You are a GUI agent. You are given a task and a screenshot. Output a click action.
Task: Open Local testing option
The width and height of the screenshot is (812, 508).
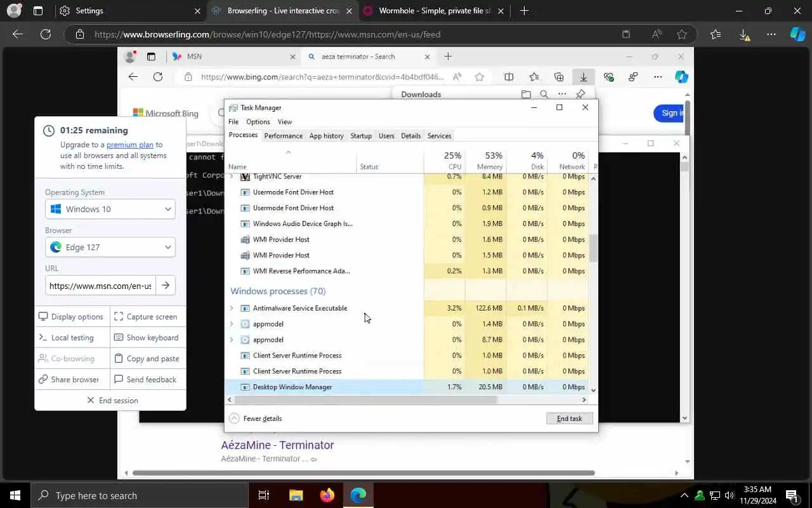pyautogui.click(x=72, y=338)
